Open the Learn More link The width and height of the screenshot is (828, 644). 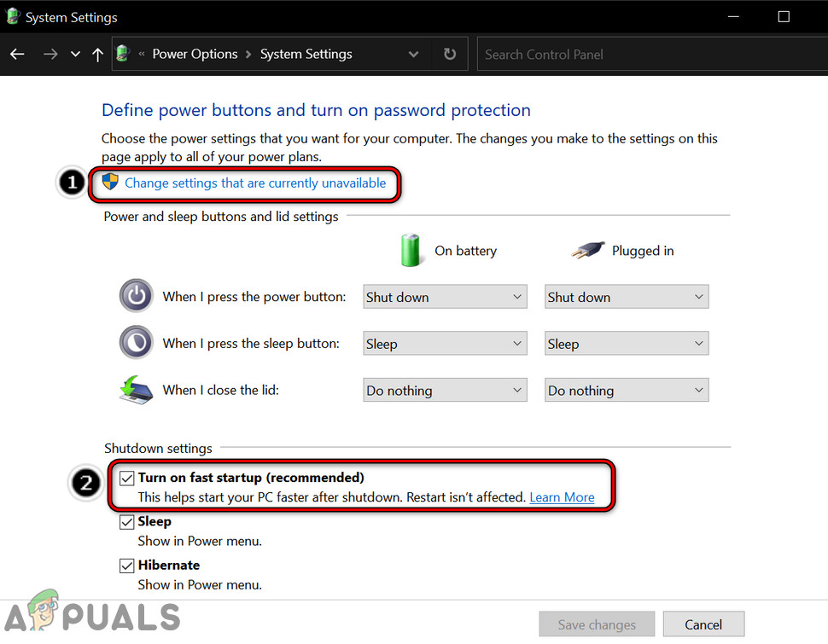[x=562, y=497]
